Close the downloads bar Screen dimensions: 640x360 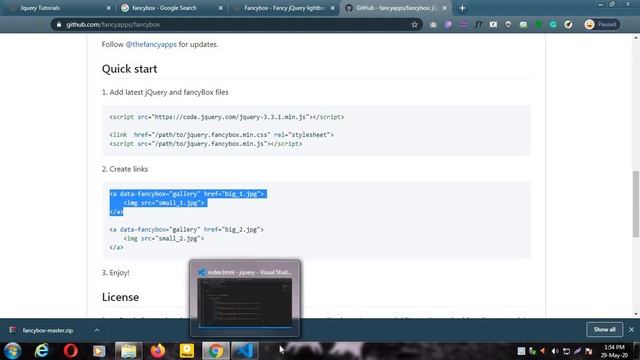pyautogui.click(x=631, y=329)
